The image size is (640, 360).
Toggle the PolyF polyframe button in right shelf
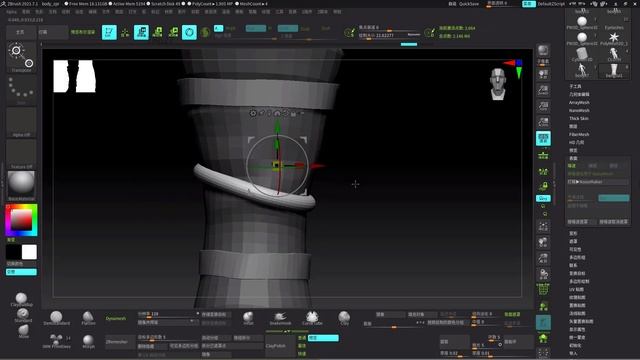[x=543, y=289]
